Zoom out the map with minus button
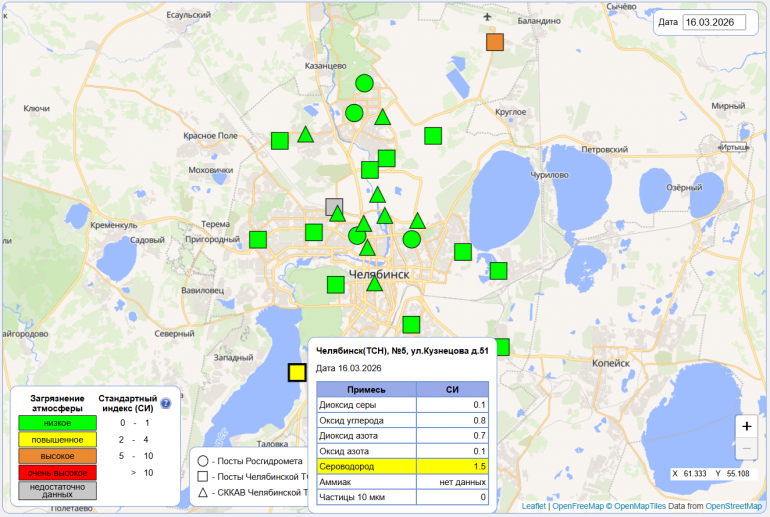Viewport: 770px width, 517px height. tap(746, 449)
